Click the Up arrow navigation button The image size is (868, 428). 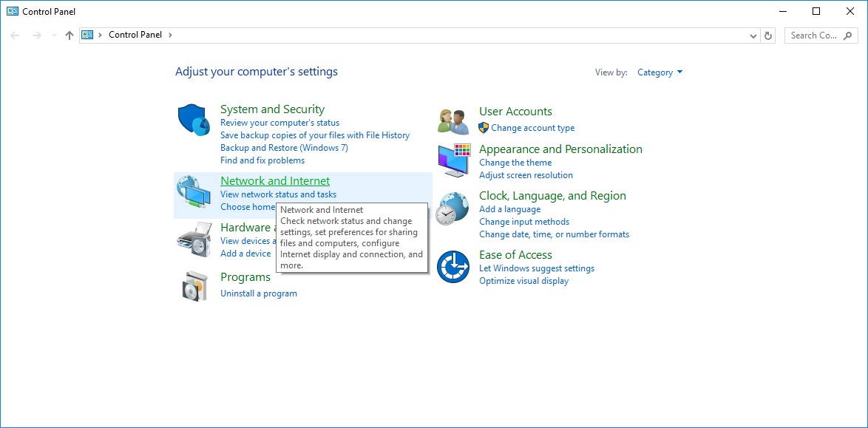69,35
